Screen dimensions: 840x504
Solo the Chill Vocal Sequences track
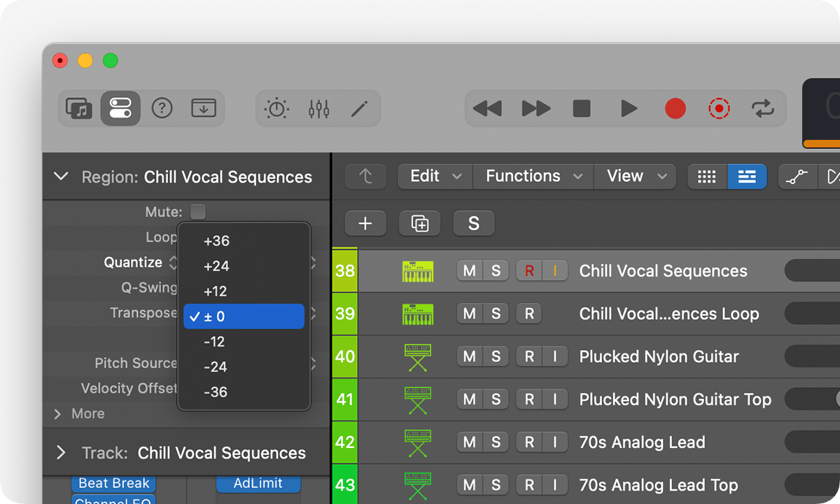click(x=496, y=271)
